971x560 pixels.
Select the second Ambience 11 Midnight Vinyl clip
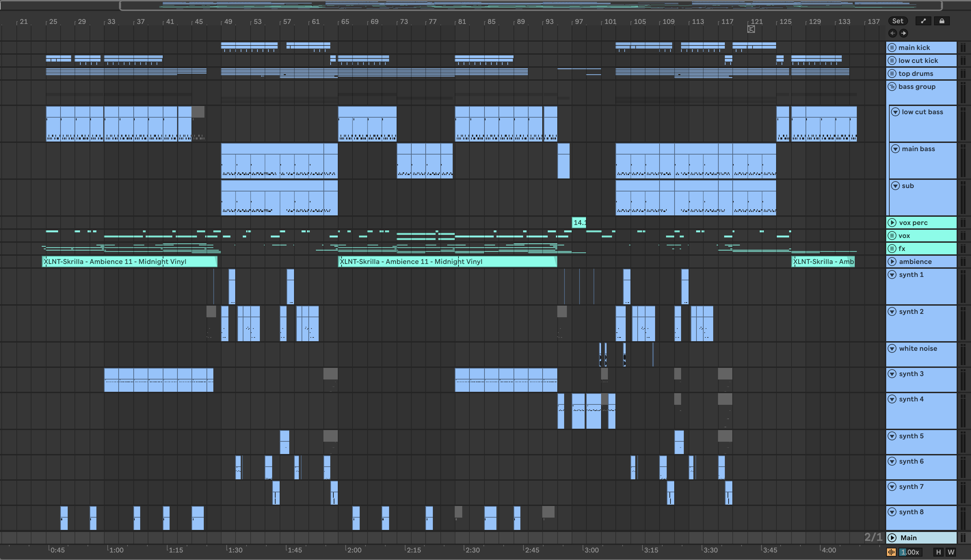[x=448, y=262]
